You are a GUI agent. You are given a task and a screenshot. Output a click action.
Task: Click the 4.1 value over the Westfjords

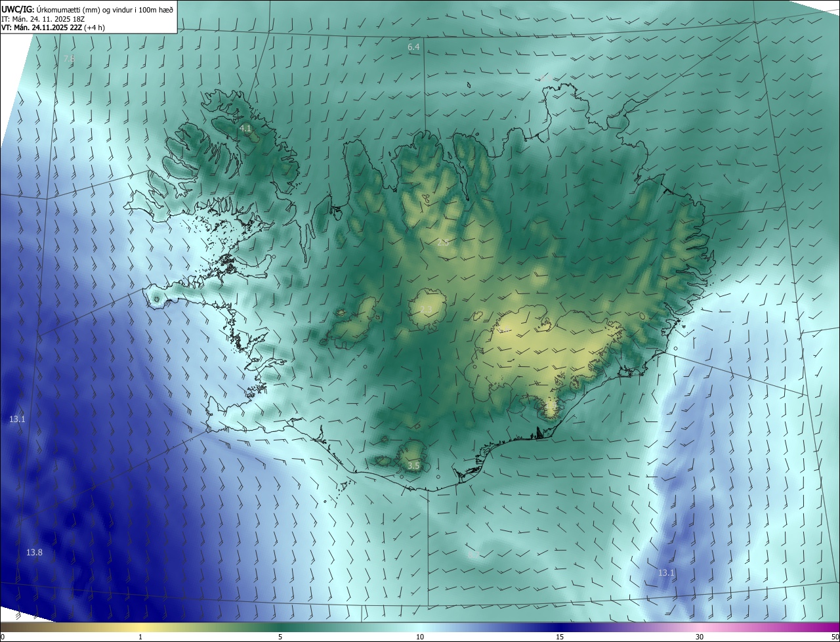coord(245,129)
